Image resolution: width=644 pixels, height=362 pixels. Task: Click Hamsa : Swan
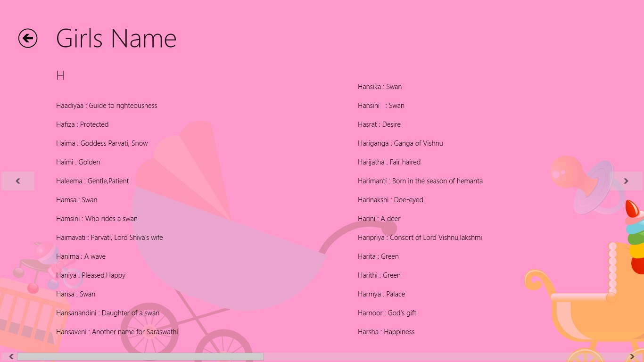click(x=76, y=200)
